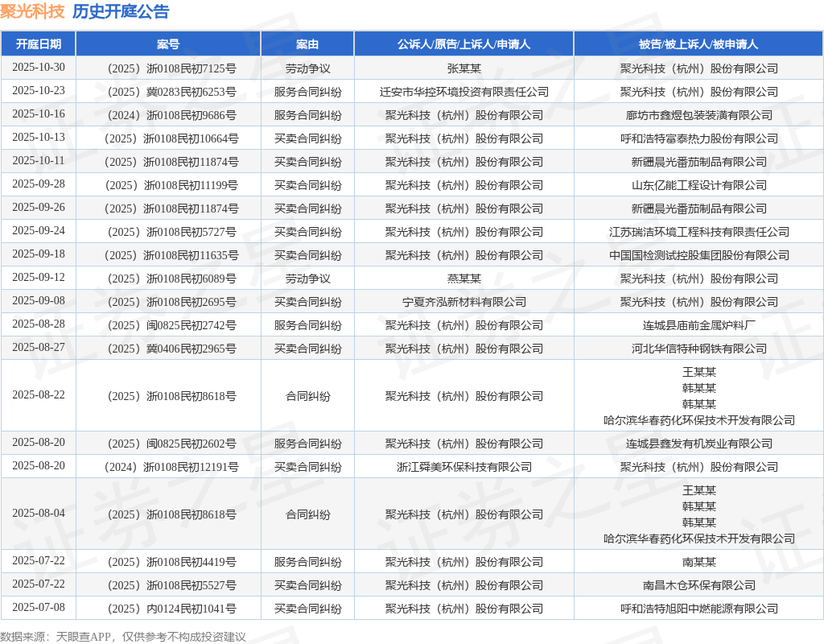The width and height of the screenshot is (824, 644).
Task: Click 劳动争议 in the 张某某 row
Action: pos(308,68)
